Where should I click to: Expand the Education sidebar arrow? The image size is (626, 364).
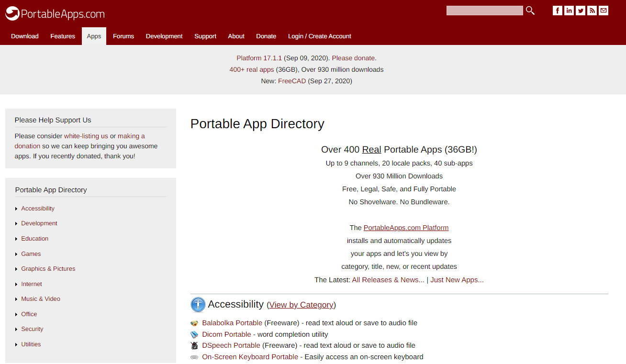tap(17, 239)
